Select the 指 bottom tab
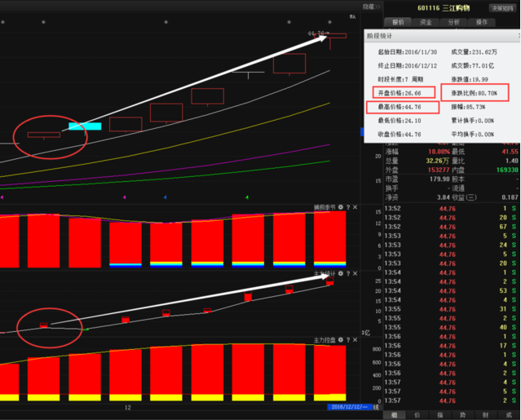Viewport: 521px width, 420px height. [440, 415]
